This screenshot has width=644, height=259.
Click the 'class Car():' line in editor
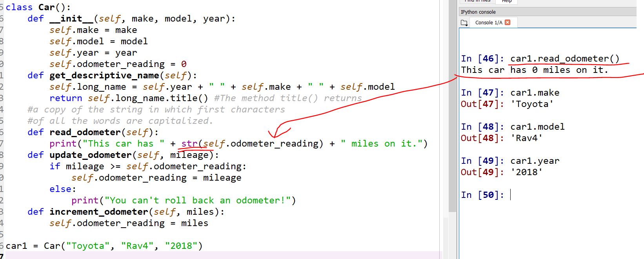click(x=38, y=7)
